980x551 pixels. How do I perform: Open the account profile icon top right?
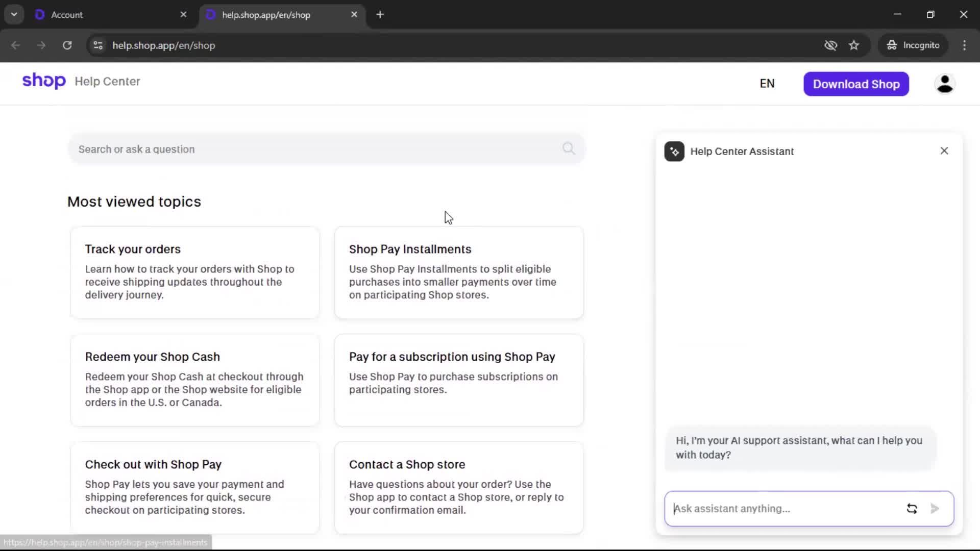tap(945, 84)
